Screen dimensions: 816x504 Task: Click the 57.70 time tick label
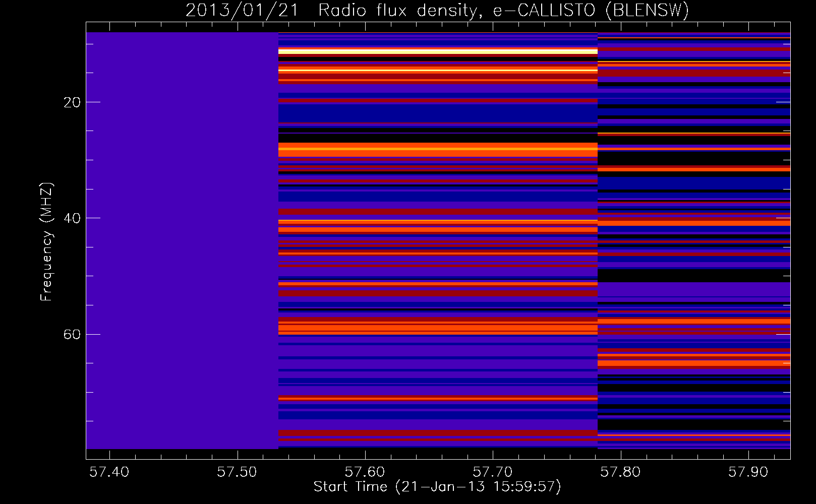point(492,472)
